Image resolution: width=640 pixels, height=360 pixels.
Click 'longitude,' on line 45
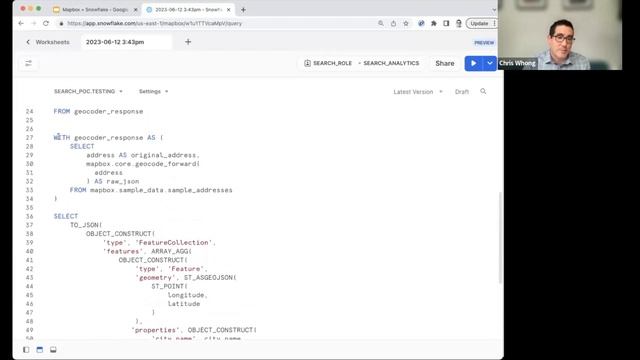coord(188,295)
